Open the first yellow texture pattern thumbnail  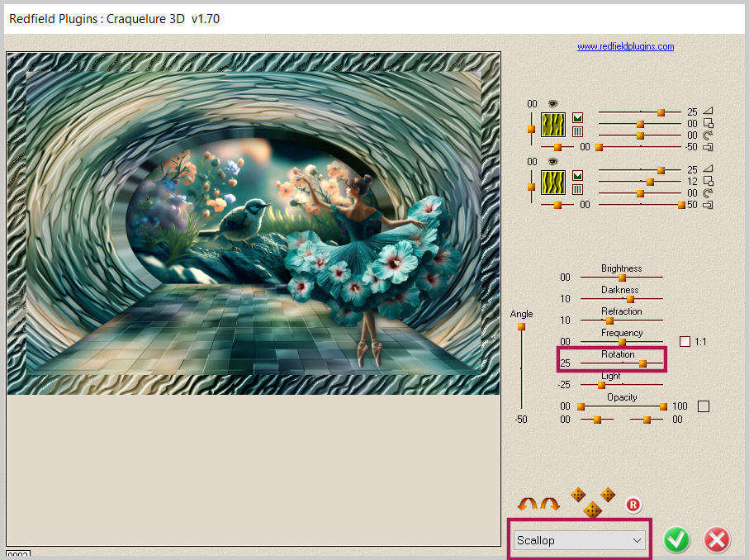(x=553, y=125)
